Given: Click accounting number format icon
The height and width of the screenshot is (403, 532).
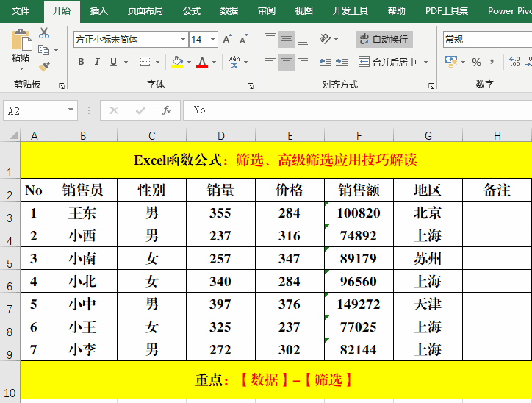Looking at the screenshot, I should point(451,62).
